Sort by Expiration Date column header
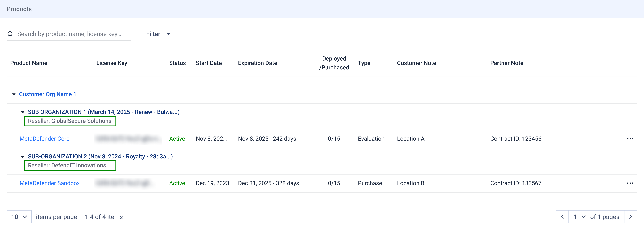Image resolution: width=644 pixels, height=239 pixels. pos(257,63)
